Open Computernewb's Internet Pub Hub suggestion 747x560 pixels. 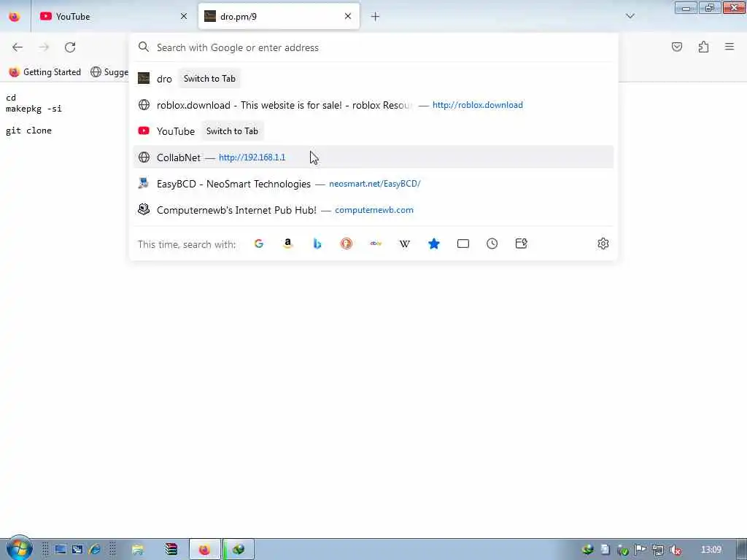(x=373, y=209)
